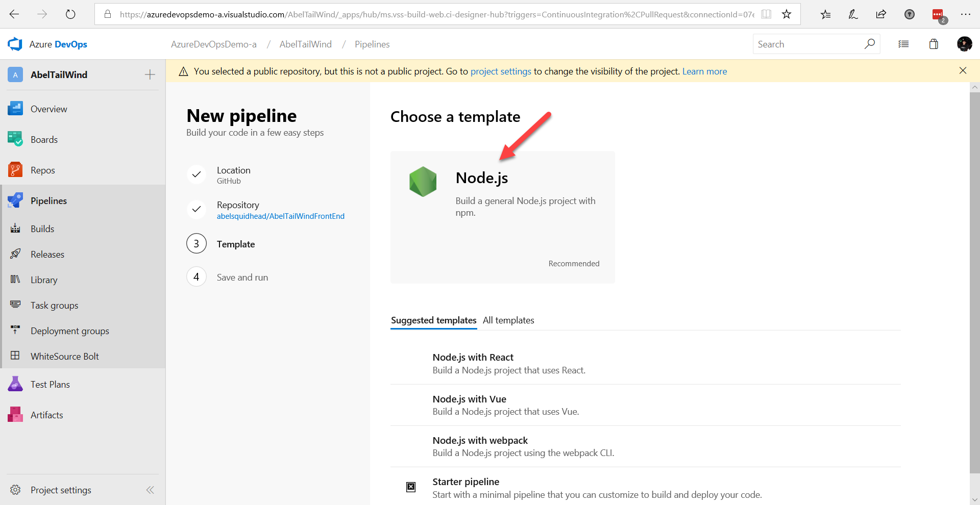The image size is (980, 505).
Task: Open the abelsquidhead/AbelTailWindFrontEnd repository link
Action: pyautogui.click(x=281, y=216)
